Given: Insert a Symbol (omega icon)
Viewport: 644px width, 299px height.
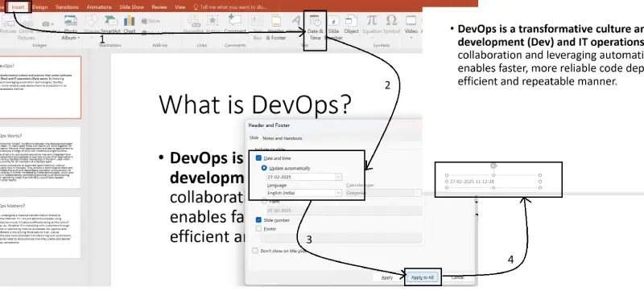Looking at the screenshot, I should (x=391, y=25).
